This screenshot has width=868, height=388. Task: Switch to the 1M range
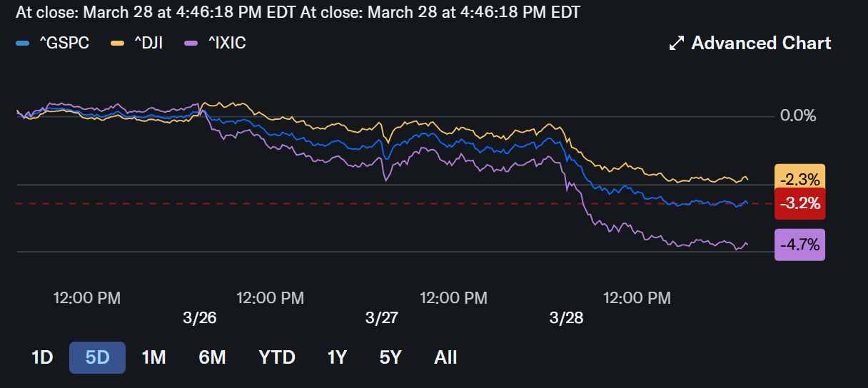coord(153,357)
